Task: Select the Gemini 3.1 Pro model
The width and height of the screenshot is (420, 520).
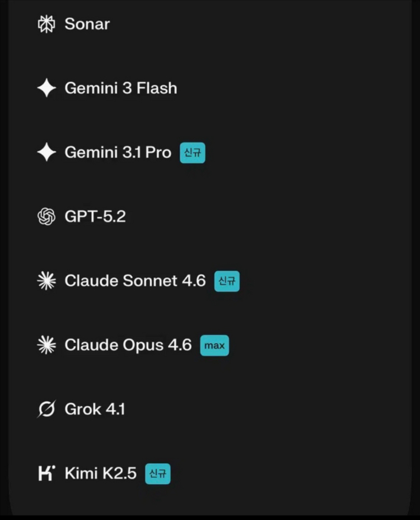Action: click(x=118, y=152)
